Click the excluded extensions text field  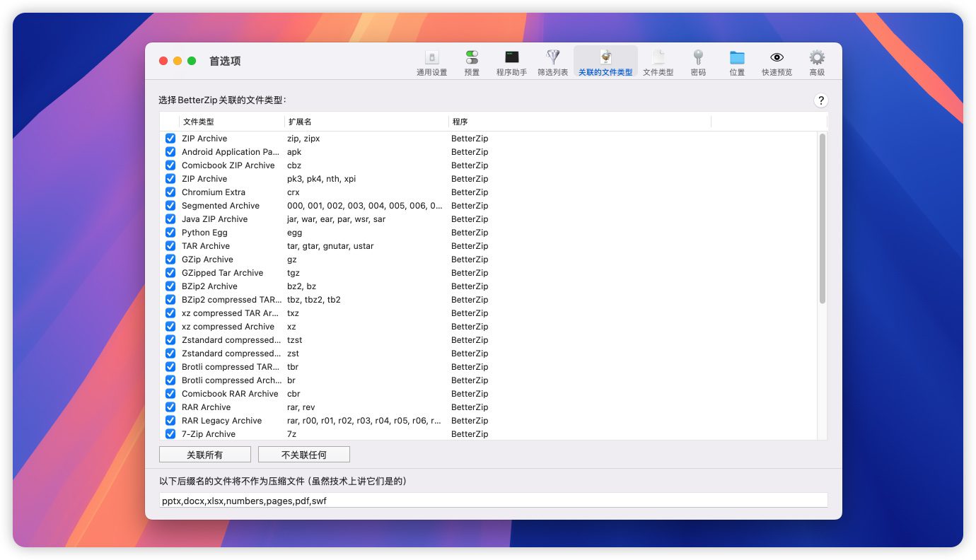pyautogui.click(x=493, y=501)
